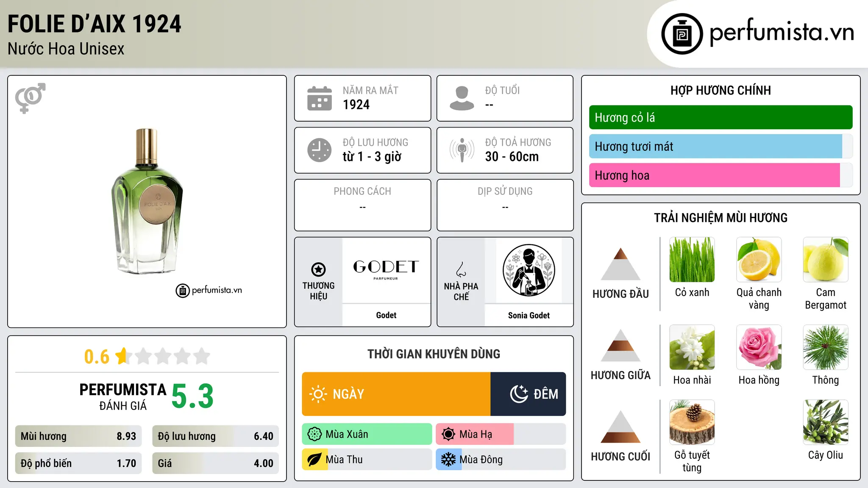Select the Mùa Thu season bar
This screenshot has height=488, width=868.
tap(367, 460)
